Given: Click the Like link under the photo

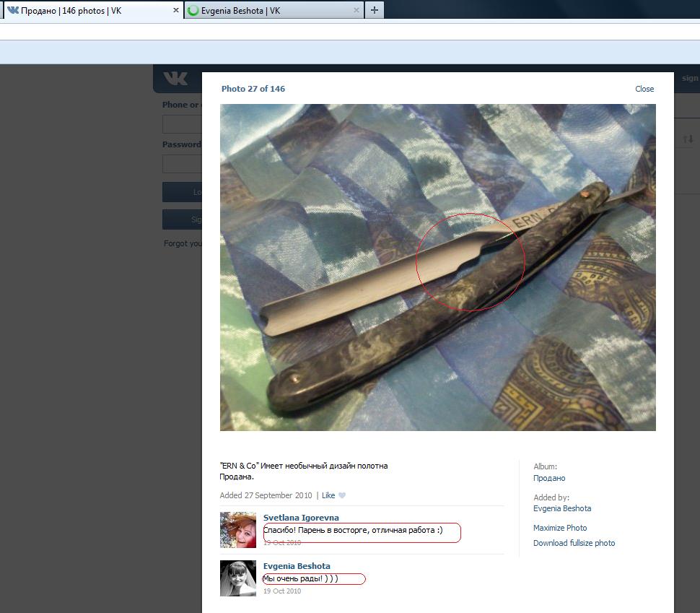Looking at the screenshot, I should point(328,495).
